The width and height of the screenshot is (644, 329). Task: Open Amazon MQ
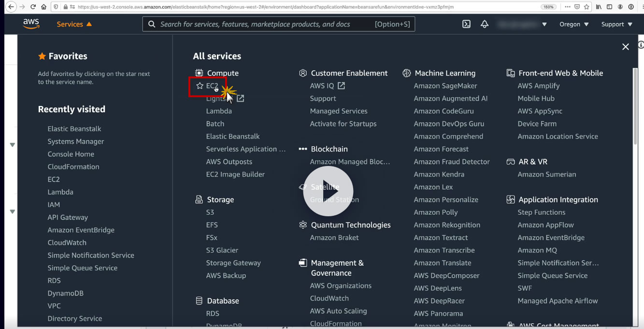coord(537,250)
